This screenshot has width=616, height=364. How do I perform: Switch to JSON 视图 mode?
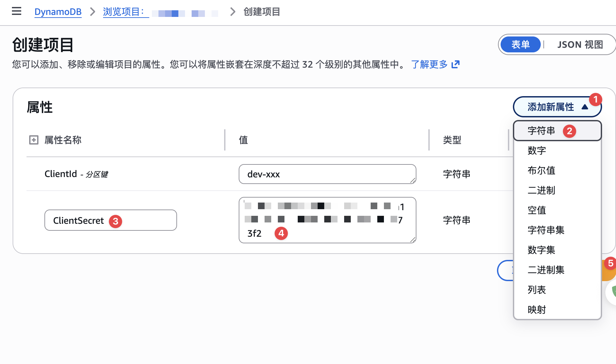tap(580, 44)
